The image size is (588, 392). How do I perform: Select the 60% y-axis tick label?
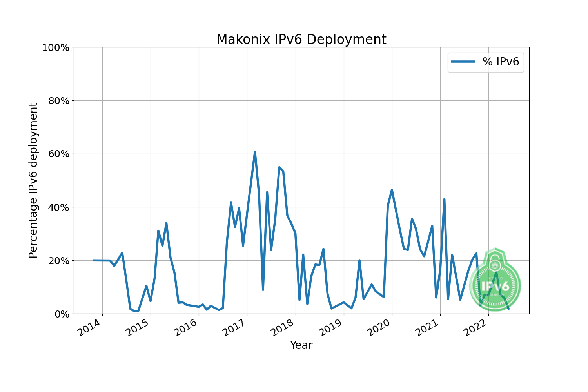click(58, 154)
